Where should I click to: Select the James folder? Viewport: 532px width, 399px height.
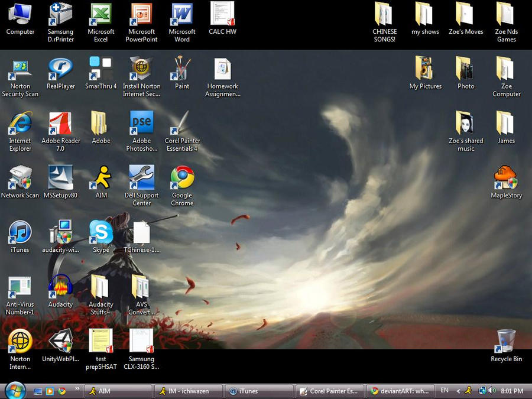pos(506,128)
